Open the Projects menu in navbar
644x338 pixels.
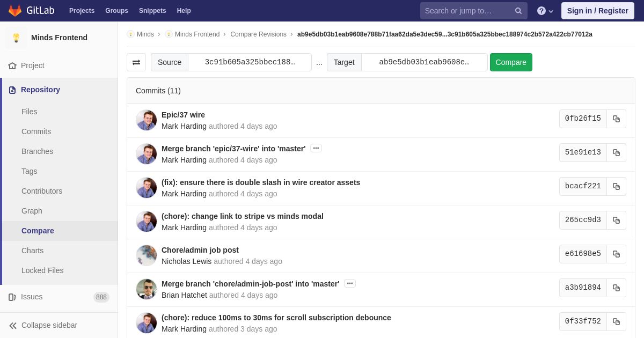[82, 11]
